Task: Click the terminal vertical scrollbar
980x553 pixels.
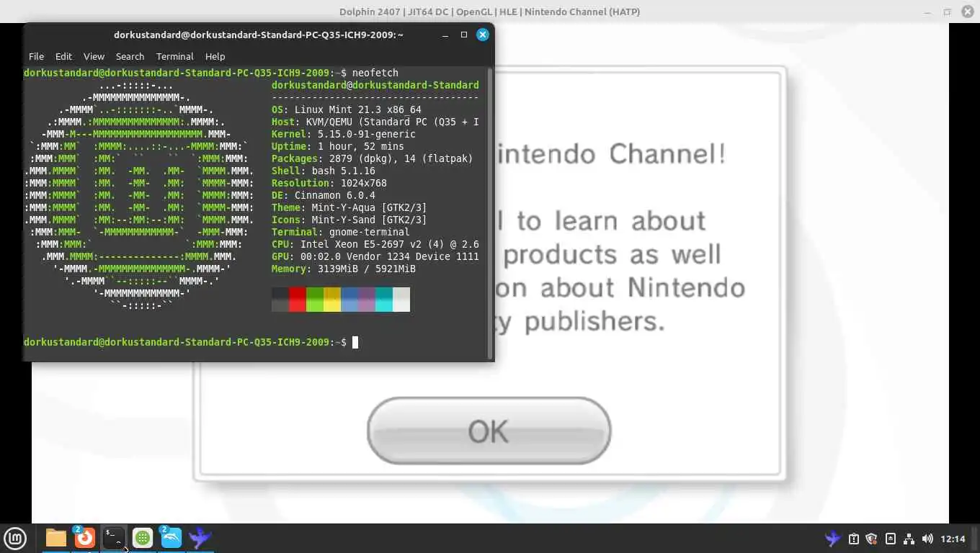Action: (x=491, y=214)
